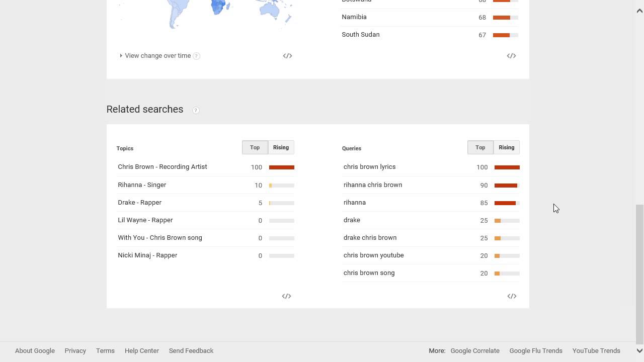The width and height of the screenshot is (644, 362).
Task: Select Rising tab in Queries panel
Action: pos(506,147)
